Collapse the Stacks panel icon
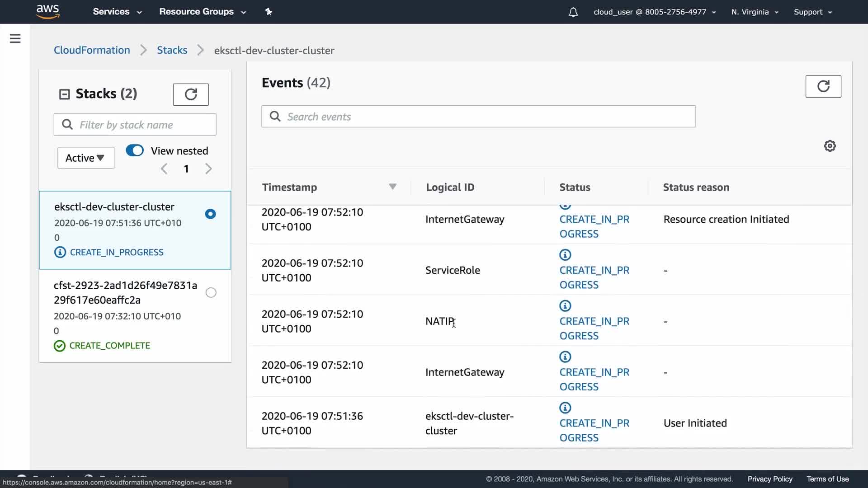 [65, 94]
